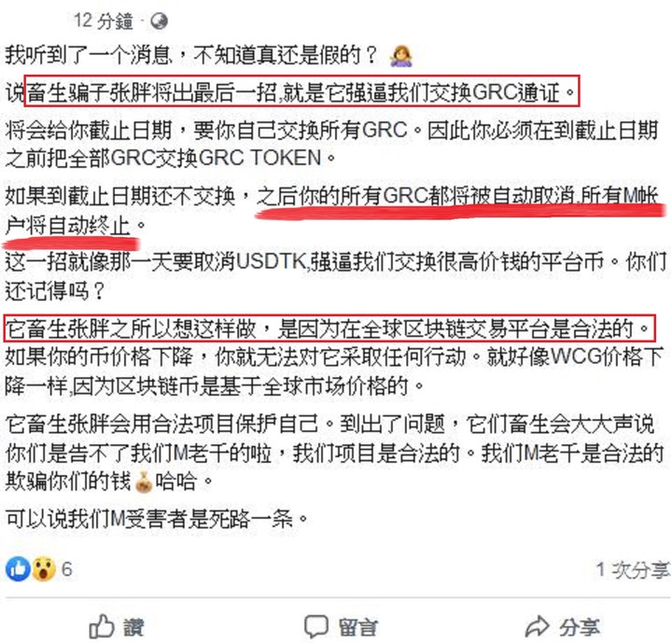Click the curved arrow icon beside 分享
The width and height of the screenshot is (672, 643).
tap(537, 626)
